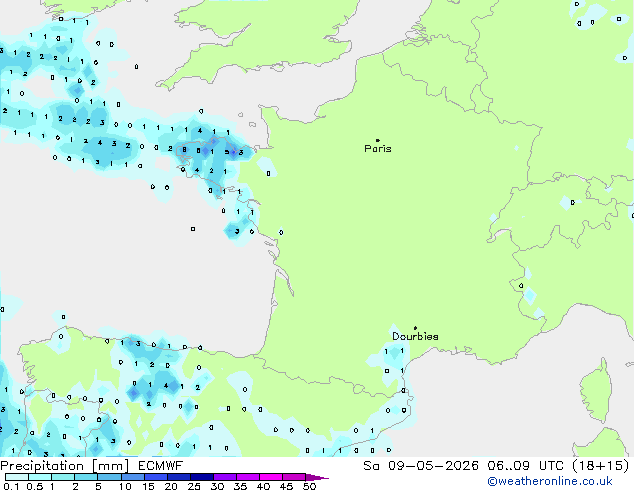This screenshot has width=634, height=490.
Task: Click the legend value '25'
Action: [x=194, y=486]
